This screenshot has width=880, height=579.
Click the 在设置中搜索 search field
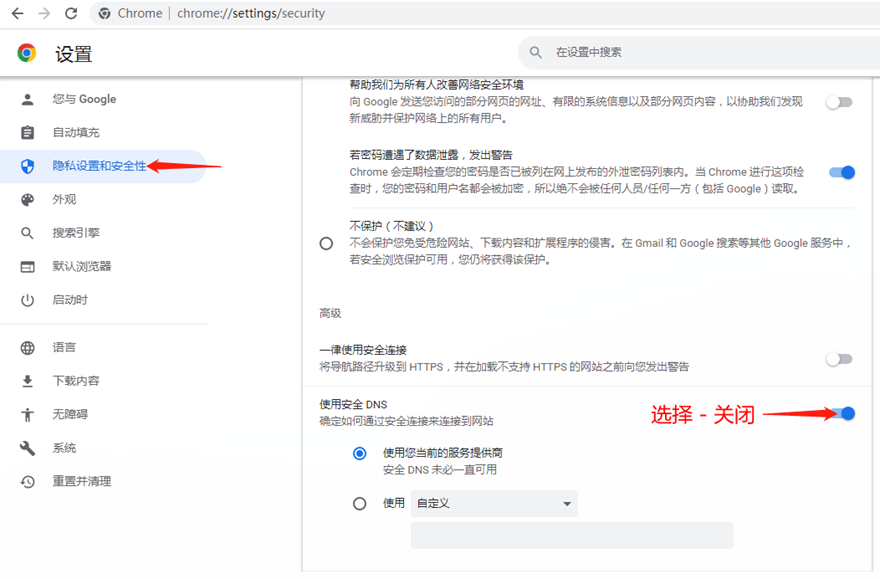pyautogui.click(x=690, y=52)
